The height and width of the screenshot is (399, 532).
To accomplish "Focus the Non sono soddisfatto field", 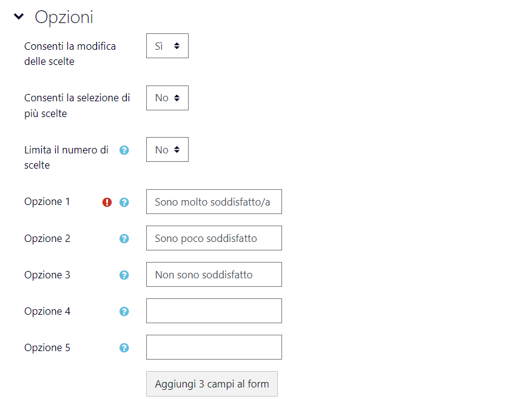I will tap(214, 274).
